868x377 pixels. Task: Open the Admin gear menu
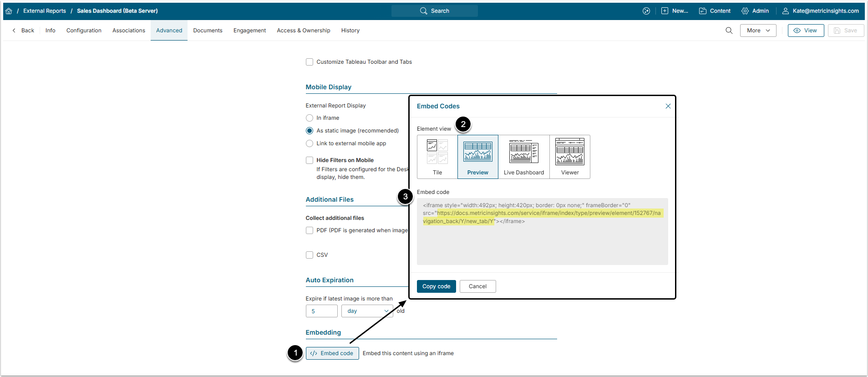[x=755, y=11]
